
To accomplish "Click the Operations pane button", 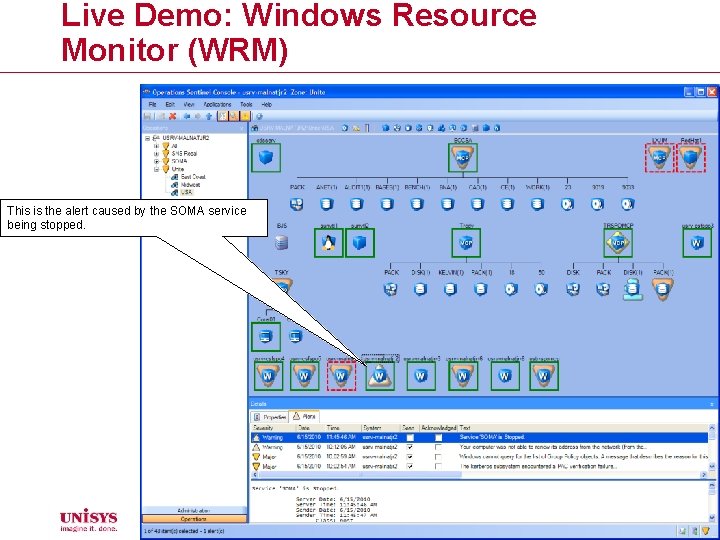I will pos(194,519).
